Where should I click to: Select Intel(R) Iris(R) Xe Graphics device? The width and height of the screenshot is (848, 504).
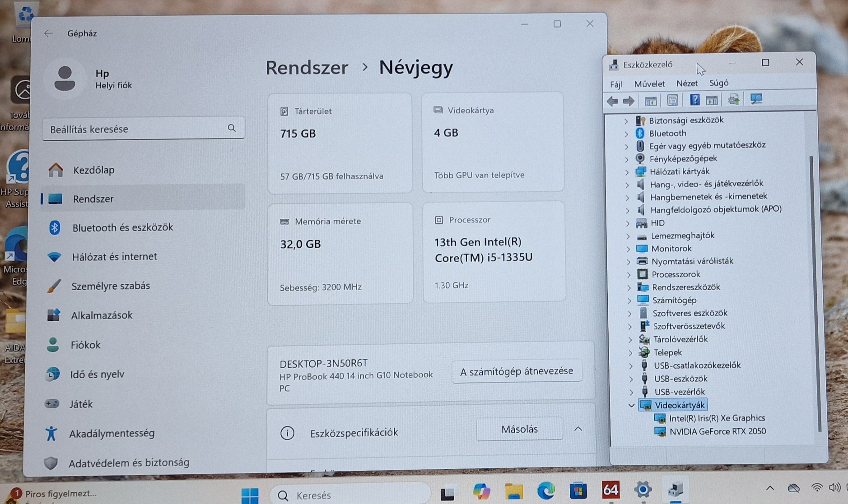[x=717, y=418]
